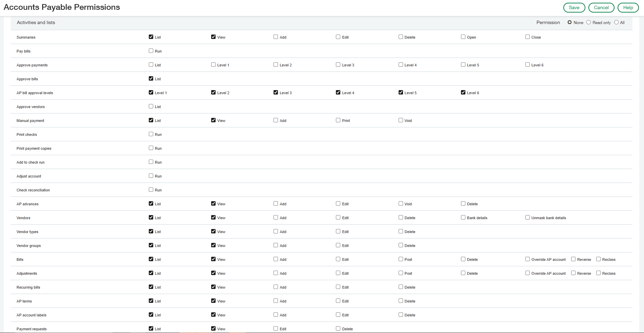The image size is (644, 333).
Task: Check Print for Manual payment
Action: coord(338,120)
